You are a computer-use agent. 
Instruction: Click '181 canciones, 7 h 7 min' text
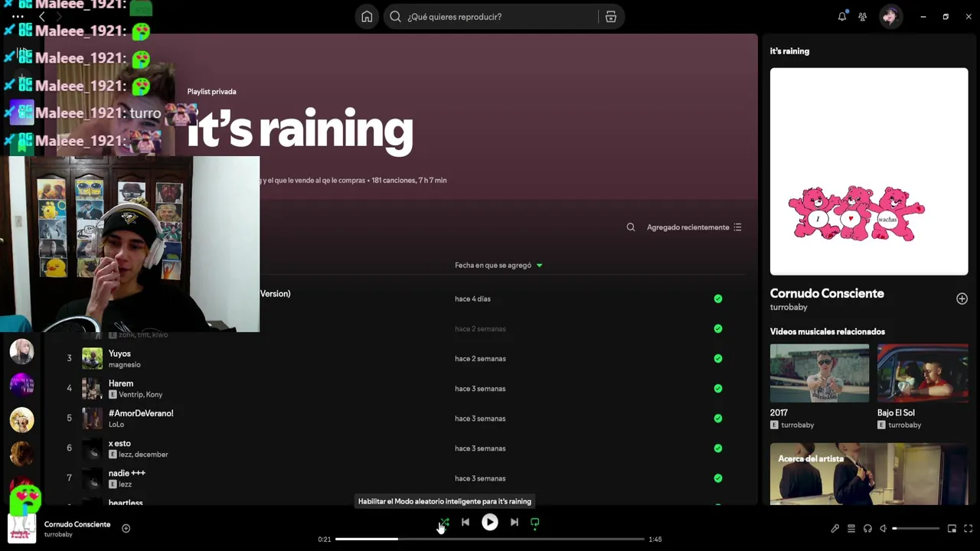[x=409, y=181]
